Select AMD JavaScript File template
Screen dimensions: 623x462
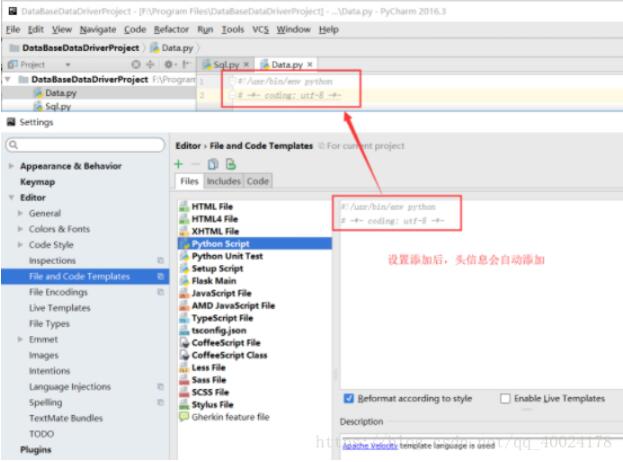[x=233, y=305]
